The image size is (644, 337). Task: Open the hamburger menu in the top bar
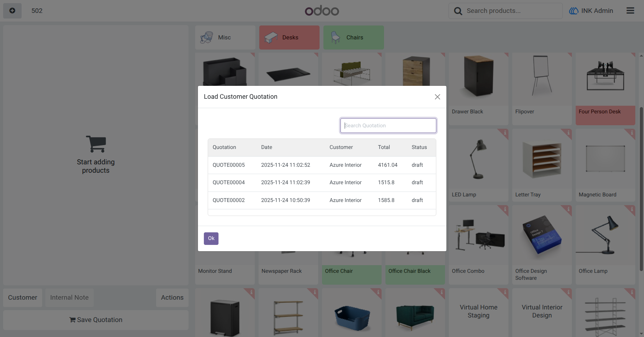pyautogui.click(x=630, y=11)
